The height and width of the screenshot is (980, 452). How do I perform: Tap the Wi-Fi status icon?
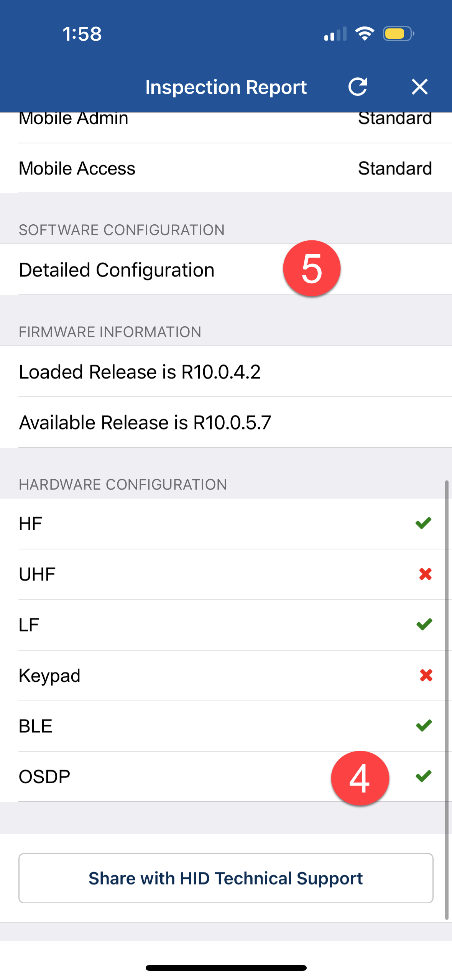point(365,34)
